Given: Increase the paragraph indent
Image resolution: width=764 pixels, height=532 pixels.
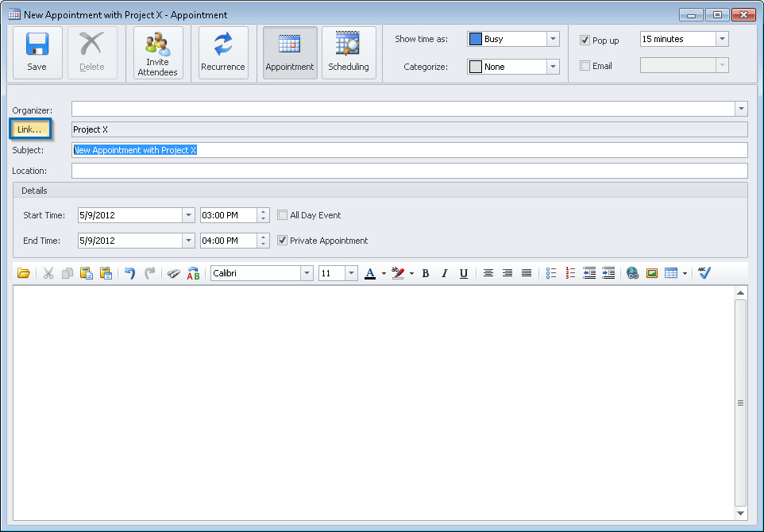Looking at the screenshot, I should tap(608, 273).
